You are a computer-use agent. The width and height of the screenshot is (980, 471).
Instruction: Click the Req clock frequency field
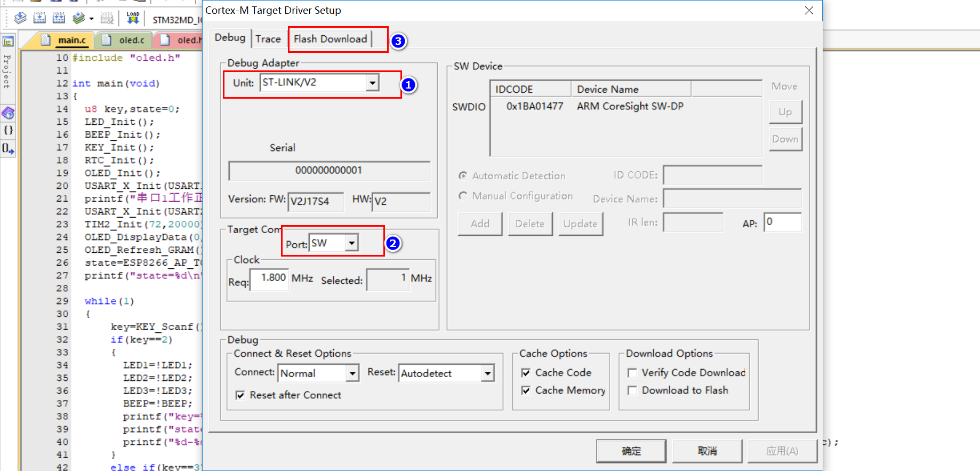[270, 280]
